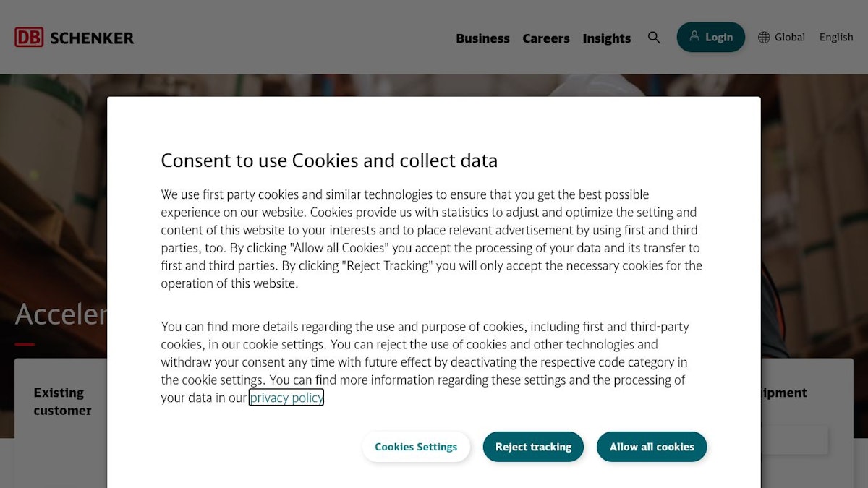
Task: Open Cookies Settings
Action: (x=416, y=447)
